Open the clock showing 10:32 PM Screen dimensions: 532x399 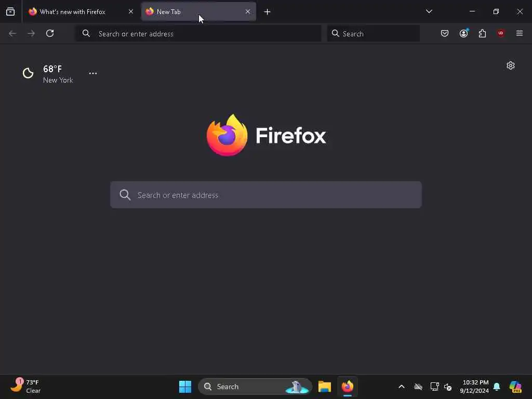pyautogui.click(x=474, y=387)
